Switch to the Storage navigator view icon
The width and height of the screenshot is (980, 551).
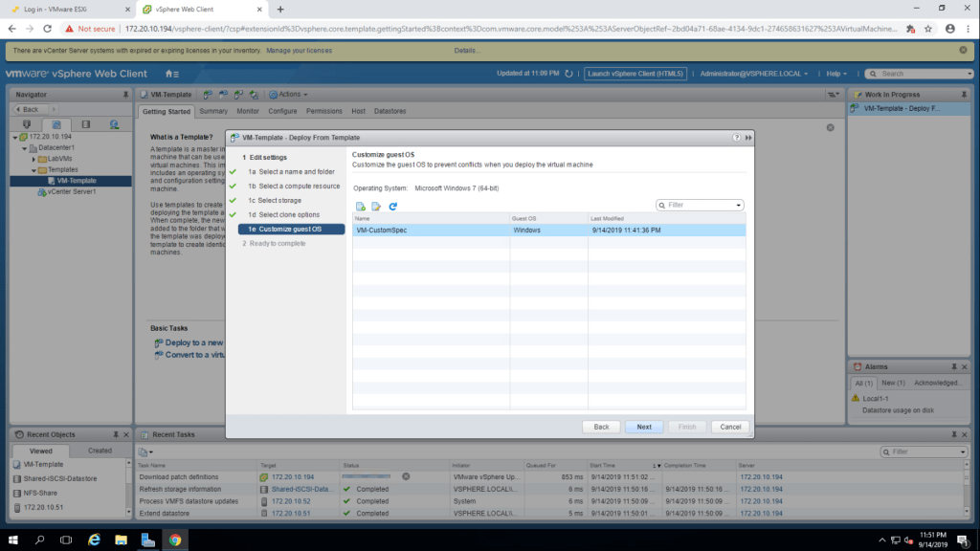coord(85,124)
